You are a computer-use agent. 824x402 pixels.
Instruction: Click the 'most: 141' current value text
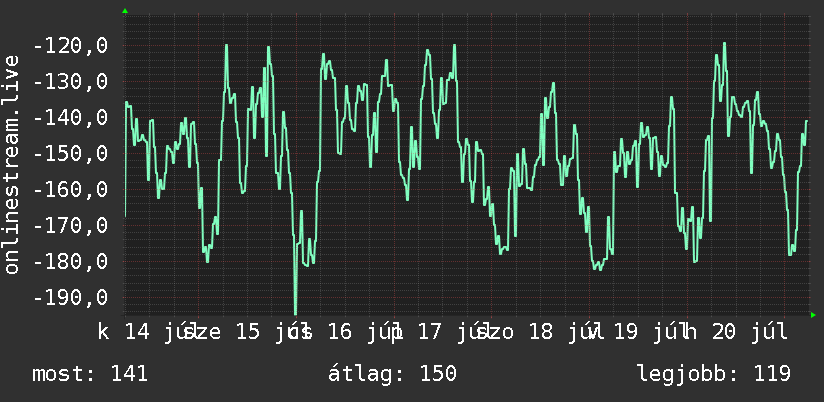point(90,374)
